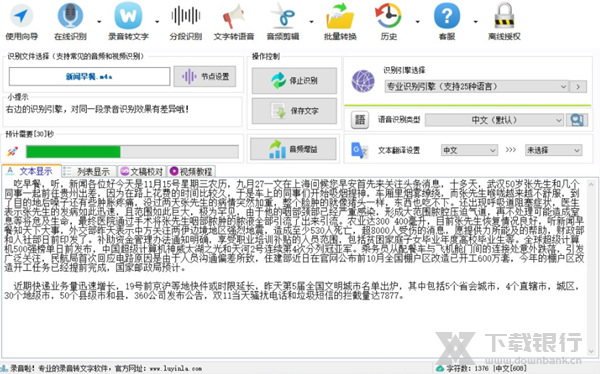This screenshot has height=374, width=600.
Task: Open 文字转语音 megaphone tool
Action: [x=234, y=21]
